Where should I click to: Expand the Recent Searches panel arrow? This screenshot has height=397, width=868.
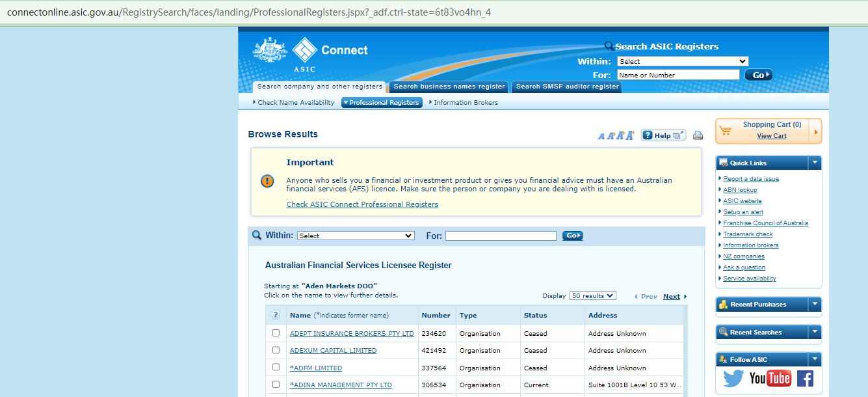[x=815, y=332]
